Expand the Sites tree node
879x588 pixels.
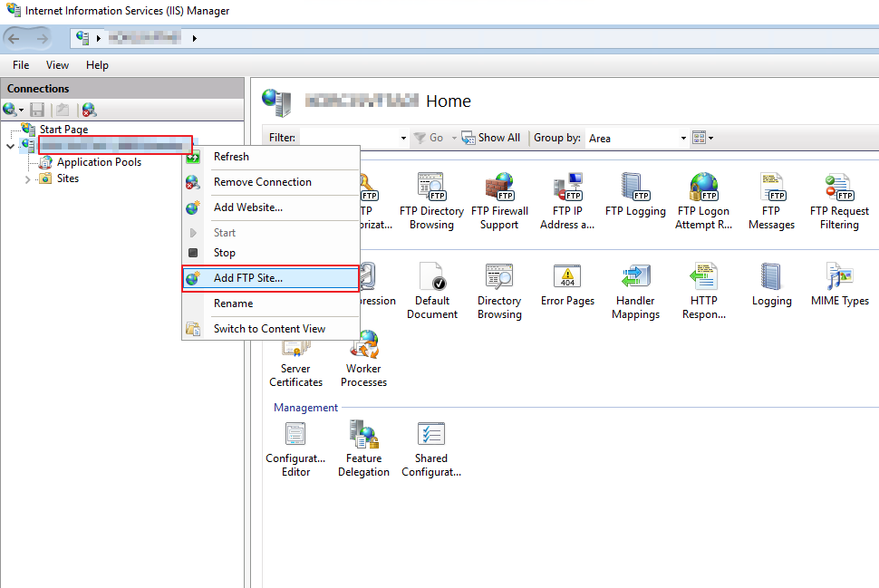27,179
